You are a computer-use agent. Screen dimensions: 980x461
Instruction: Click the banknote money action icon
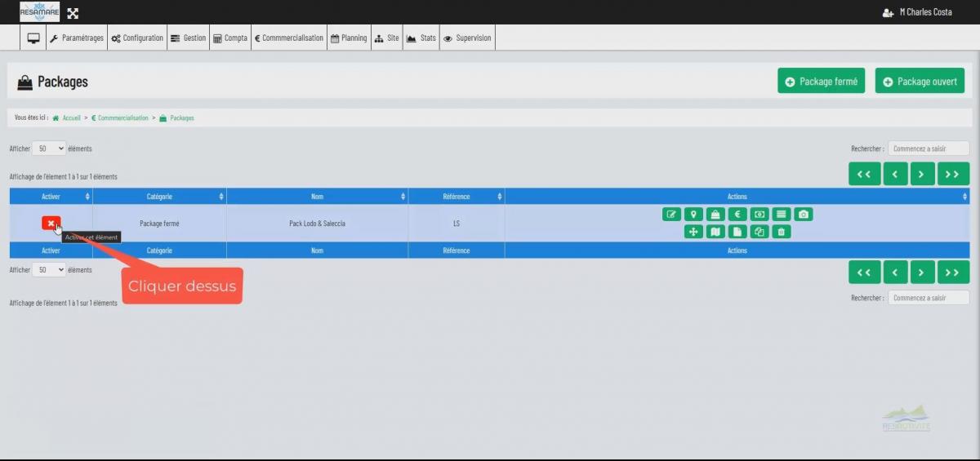(x=759, y=215)
